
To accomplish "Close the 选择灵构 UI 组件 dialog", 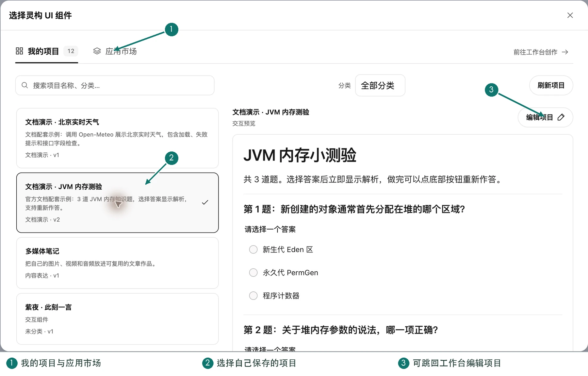I will pyautogui.click(x=570, y=15).
